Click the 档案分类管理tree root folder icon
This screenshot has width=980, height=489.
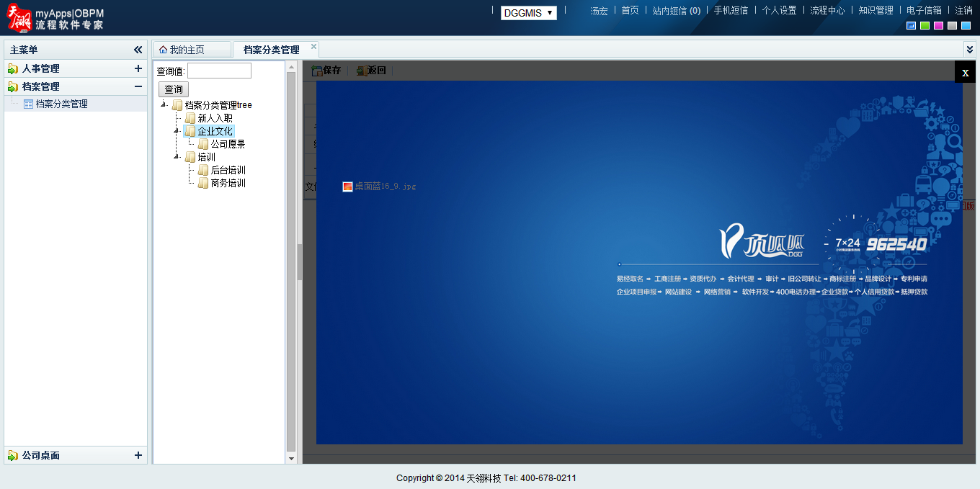(x=177, y=105)
